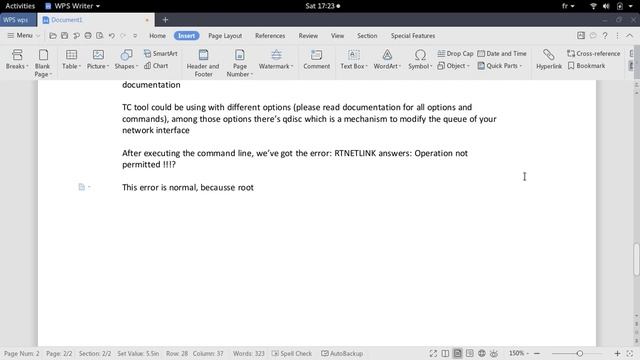
Task: Insert a Comment
Action: pyautogui.click(x=316, y=60)
